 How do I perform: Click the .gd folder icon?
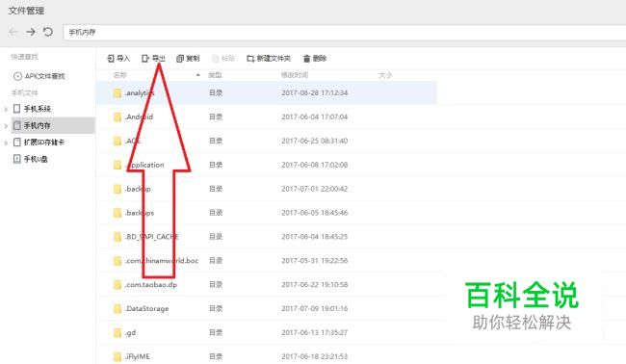point(117,332)
